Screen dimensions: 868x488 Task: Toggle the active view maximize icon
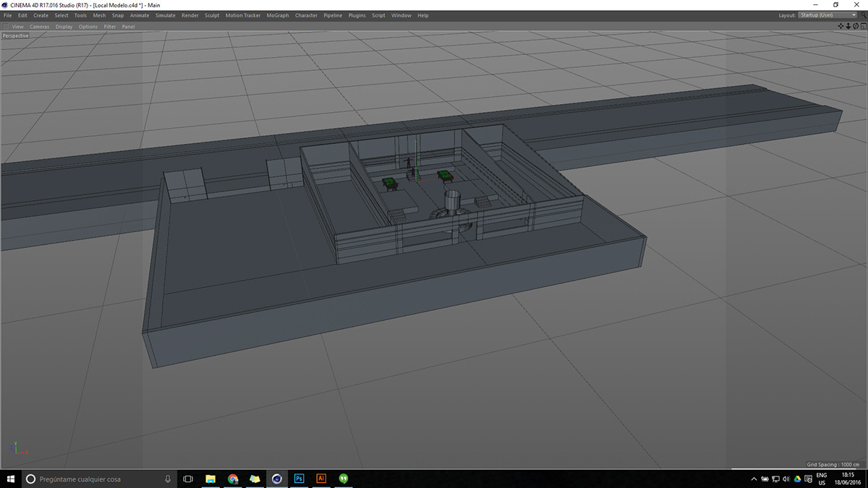(863, 26)
